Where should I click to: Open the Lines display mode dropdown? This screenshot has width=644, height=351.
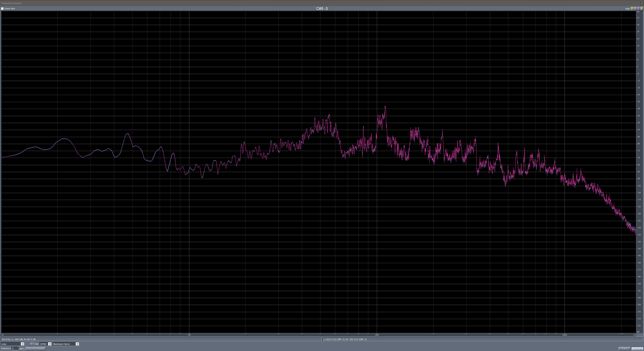[x=22, y=344]
